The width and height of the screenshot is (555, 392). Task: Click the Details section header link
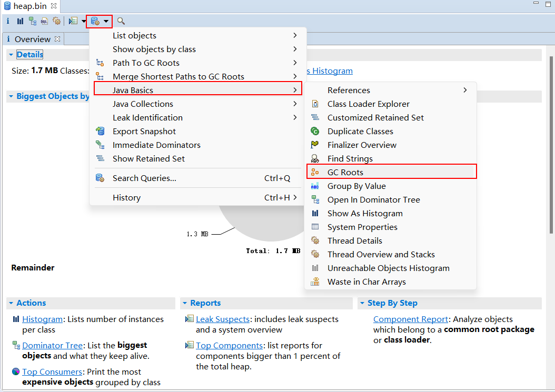29,55
